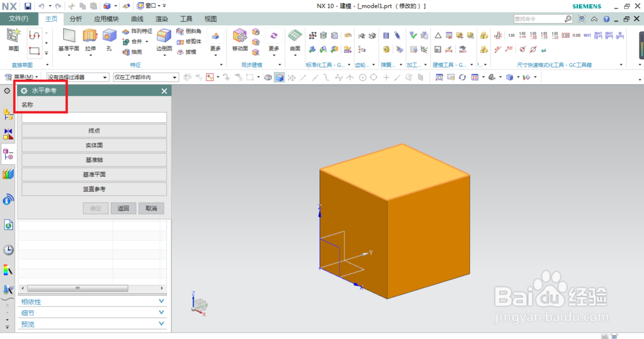Open the Unite (合并) dropdown arrow

tap(147, 41)
